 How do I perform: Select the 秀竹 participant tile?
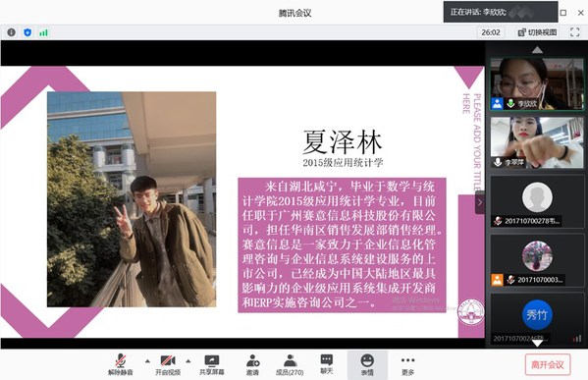click(537, 318)
